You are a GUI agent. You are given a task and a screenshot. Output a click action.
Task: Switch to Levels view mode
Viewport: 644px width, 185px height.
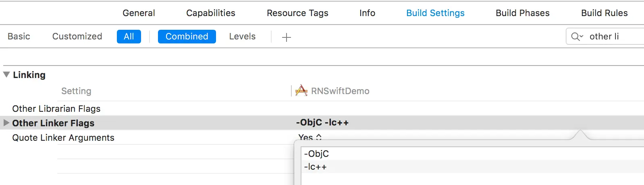(242, 36)
